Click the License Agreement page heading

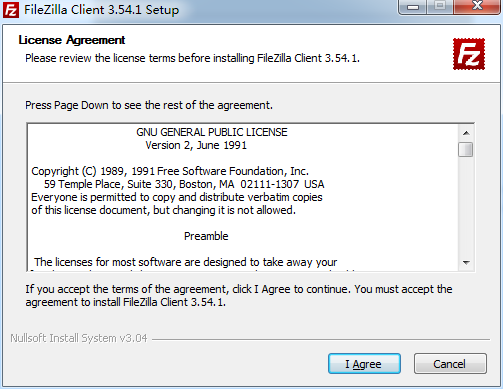(72, 40)
